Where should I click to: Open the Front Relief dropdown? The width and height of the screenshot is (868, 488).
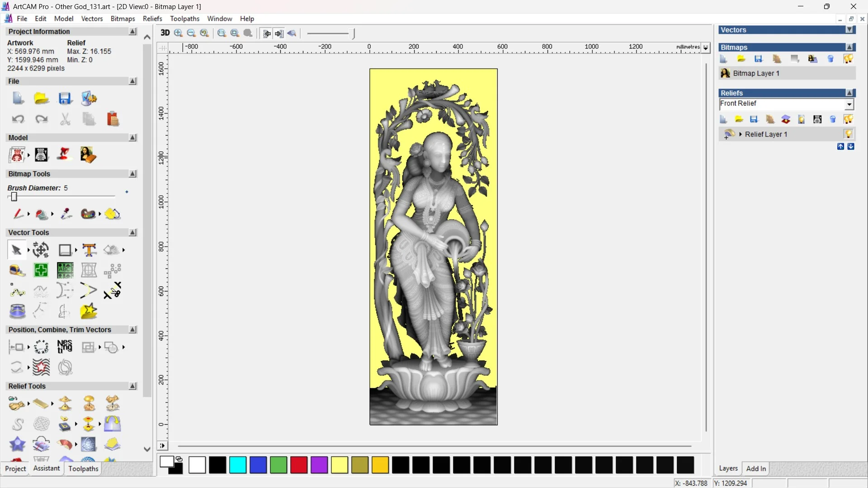pos(849,104)
